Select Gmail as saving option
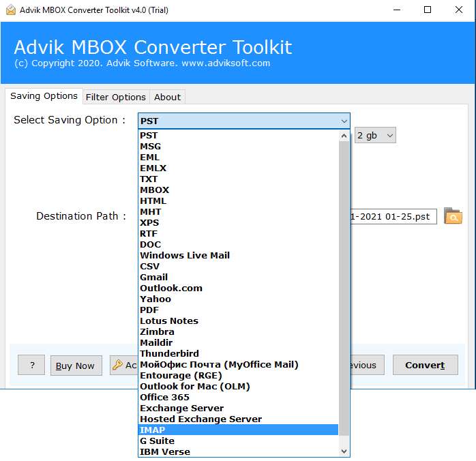This screenshot has height=461, width=476. point(238,278)
